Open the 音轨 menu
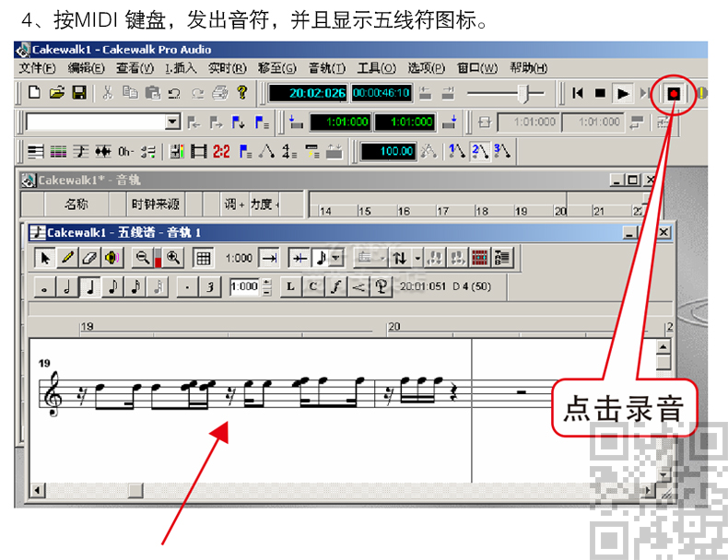 point(327,68)
